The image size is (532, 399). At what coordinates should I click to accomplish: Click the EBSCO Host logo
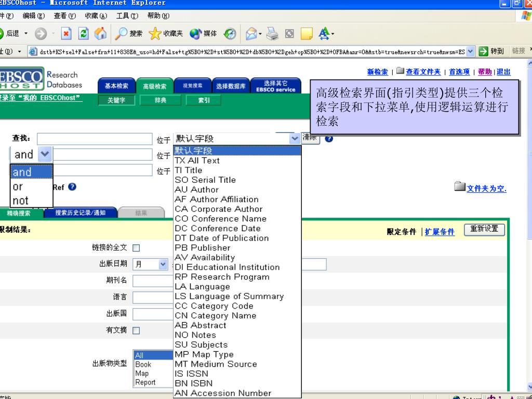coord(22,79)
